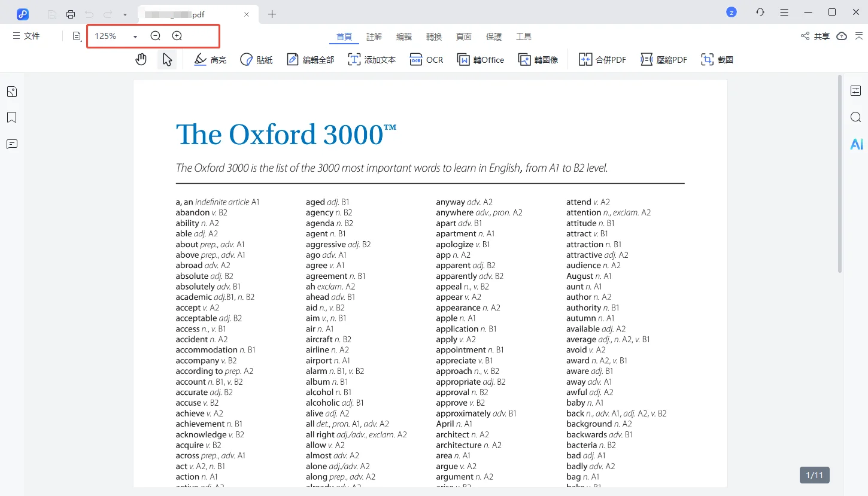The image size is (868, 496).
Task: Click the zoom out minus icon
Action: click(x=156, y=36)
